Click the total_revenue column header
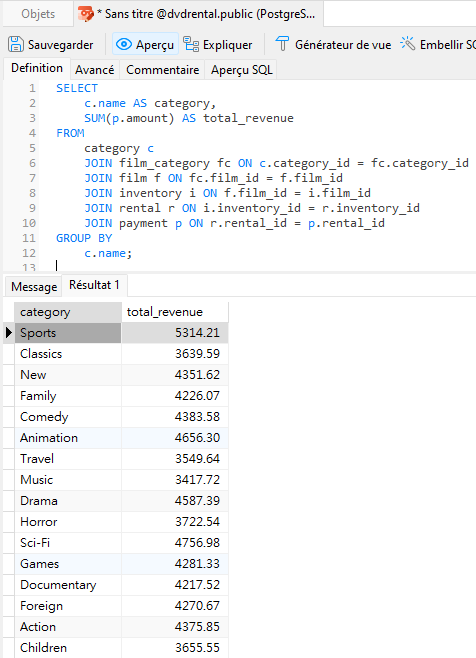This screenshot has width=476, height=658. (175, 312)
